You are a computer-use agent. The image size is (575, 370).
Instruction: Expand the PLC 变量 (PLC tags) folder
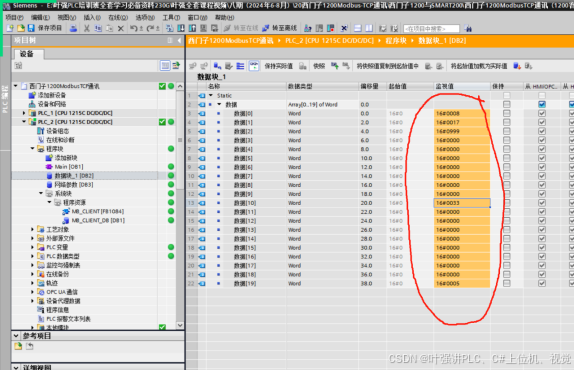coord(33,247)
